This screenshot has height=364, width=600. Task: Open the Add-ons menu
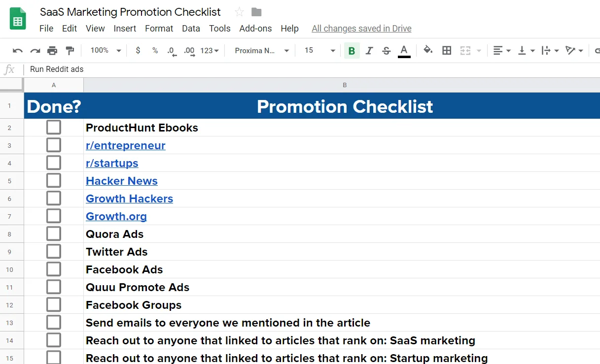[255, 29]
